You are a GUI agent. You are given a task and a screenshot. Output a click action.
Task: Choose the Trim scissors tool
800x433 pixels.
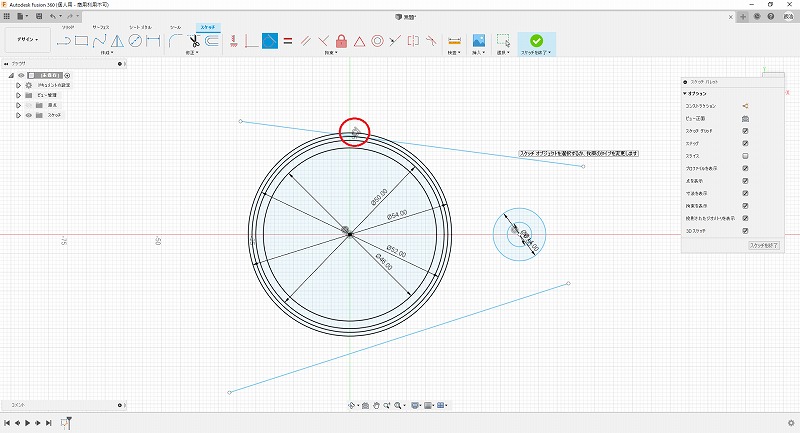tap(195, 41)
